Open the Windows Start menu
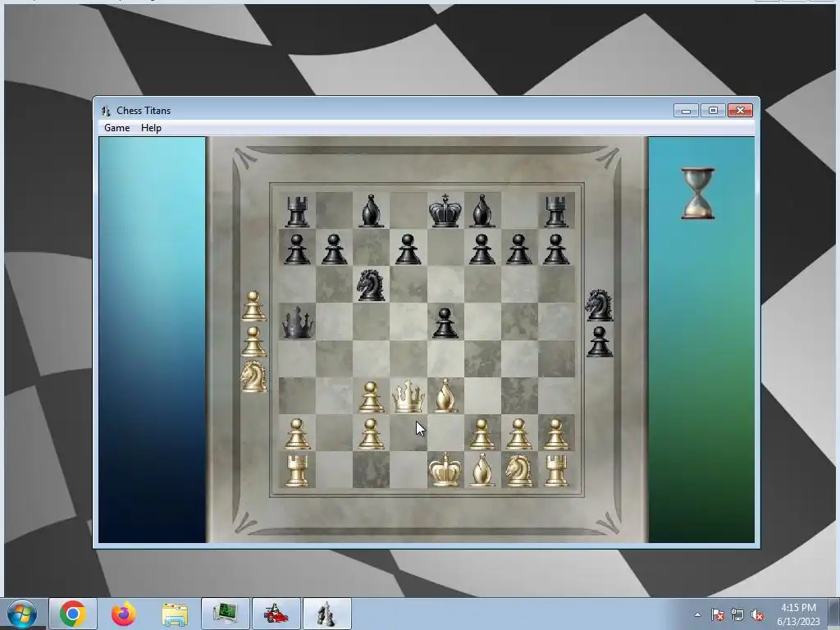 tap(22, 614)
